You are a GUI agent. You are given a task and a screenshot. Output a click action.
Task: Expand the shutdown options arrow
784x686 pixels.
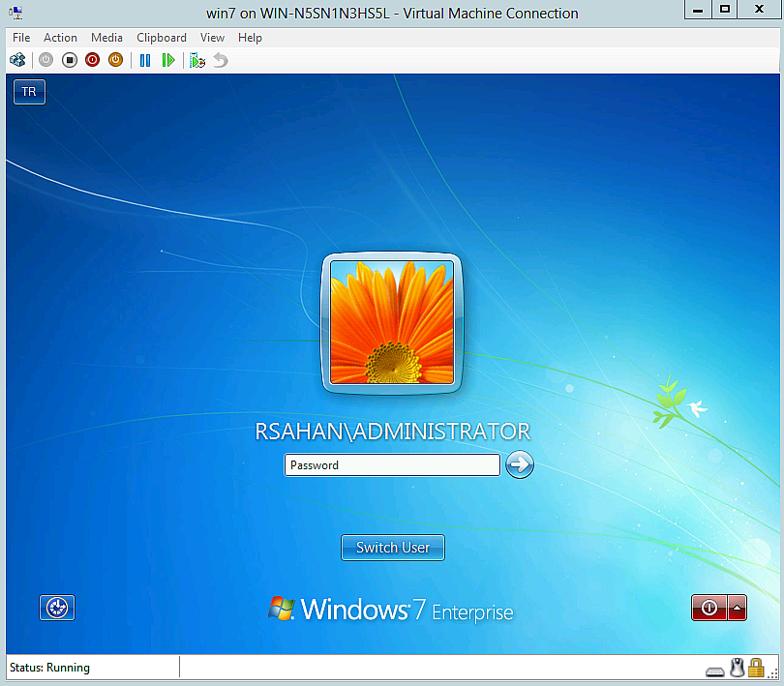click(737, 608)
